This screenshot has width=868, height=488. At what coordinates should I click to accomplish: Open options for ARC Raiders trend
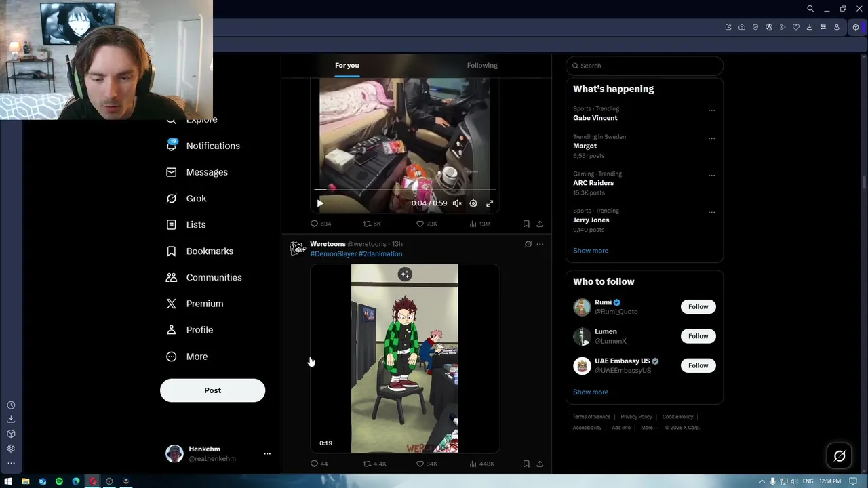[x=711, y=175]
